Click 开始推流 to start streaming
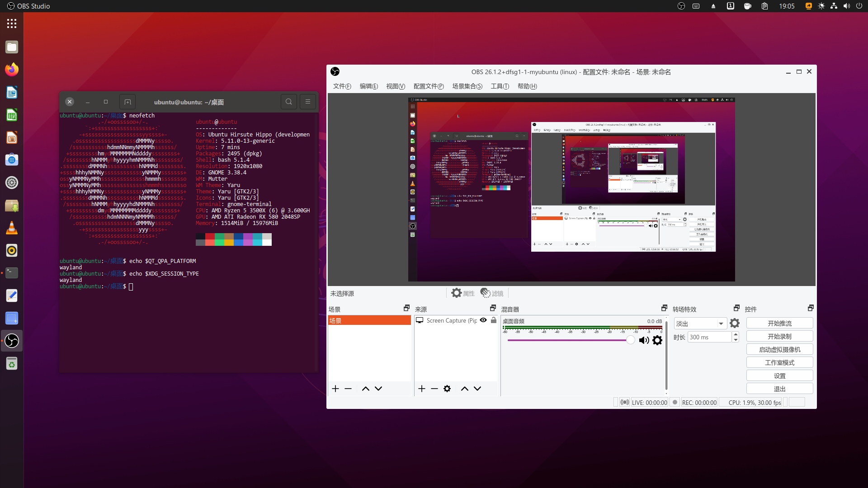The height and width of the screenshot is (488, 868). tap(779, 323)
